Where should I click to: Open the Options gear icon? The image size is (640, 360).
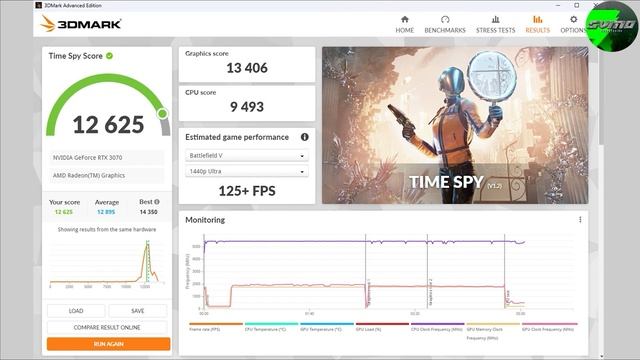pyautogui.click(x=573, y=20)
